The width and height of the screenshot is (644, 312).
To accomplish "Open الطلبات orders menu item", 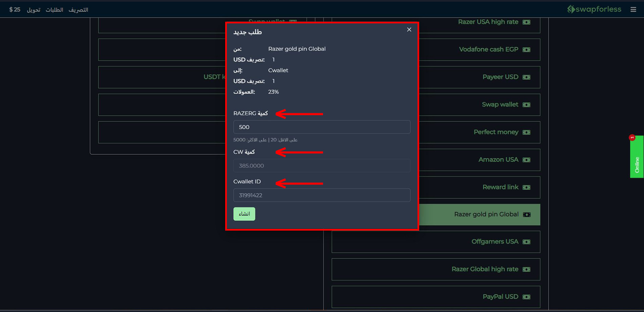I will coord(54,10).
